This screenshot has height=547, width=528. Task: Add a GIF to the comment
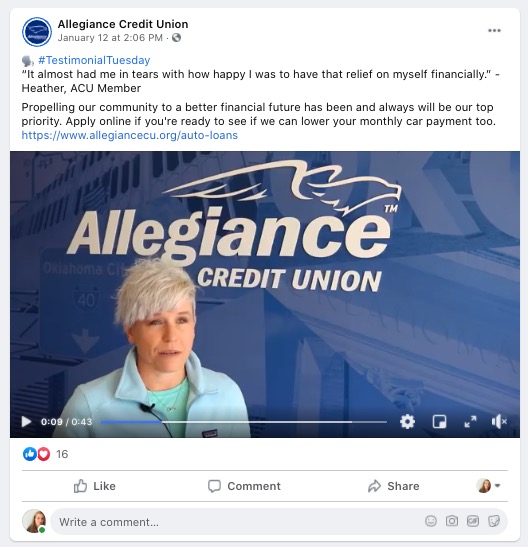pos(473,521)
